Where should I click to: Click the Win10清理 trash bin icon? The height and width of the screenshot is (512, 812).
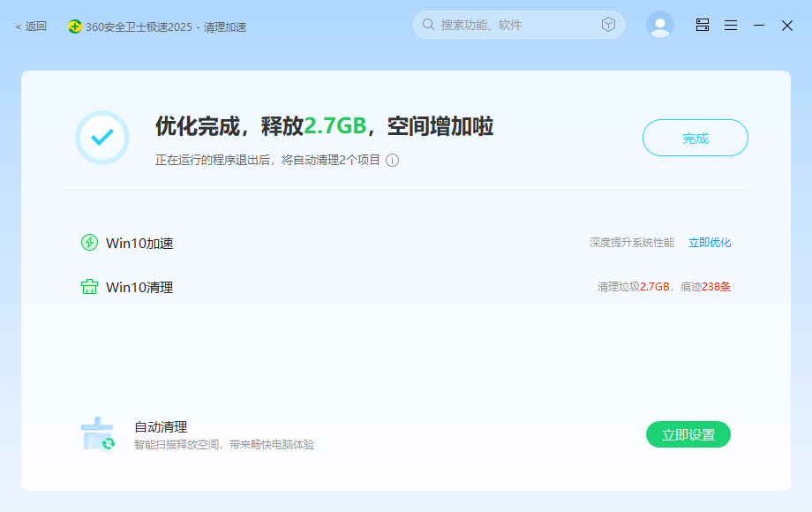[88, 286]
